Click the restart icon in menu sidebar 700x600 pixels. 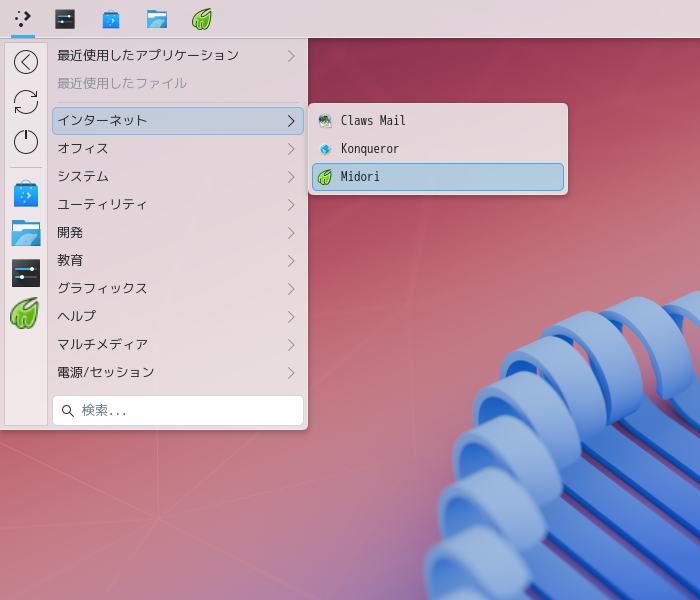point(26,102)
